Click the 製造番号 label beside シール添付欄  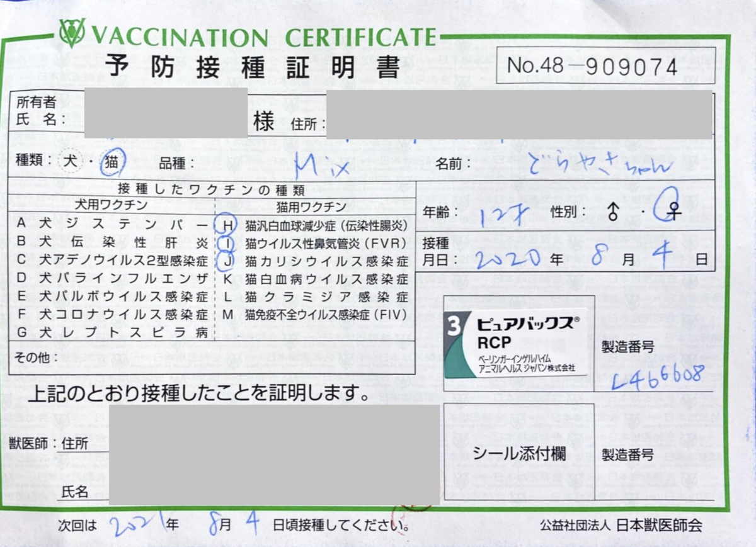pyautogui.click(x=627, y=454)
